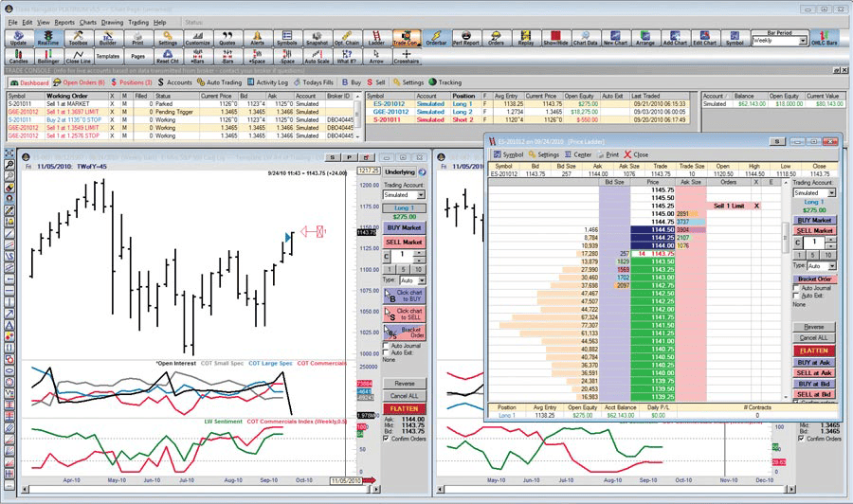Toggle Auto Journal checkbox in left chart
Viewport: 853px width, 504px height.
tap(387, 346)
